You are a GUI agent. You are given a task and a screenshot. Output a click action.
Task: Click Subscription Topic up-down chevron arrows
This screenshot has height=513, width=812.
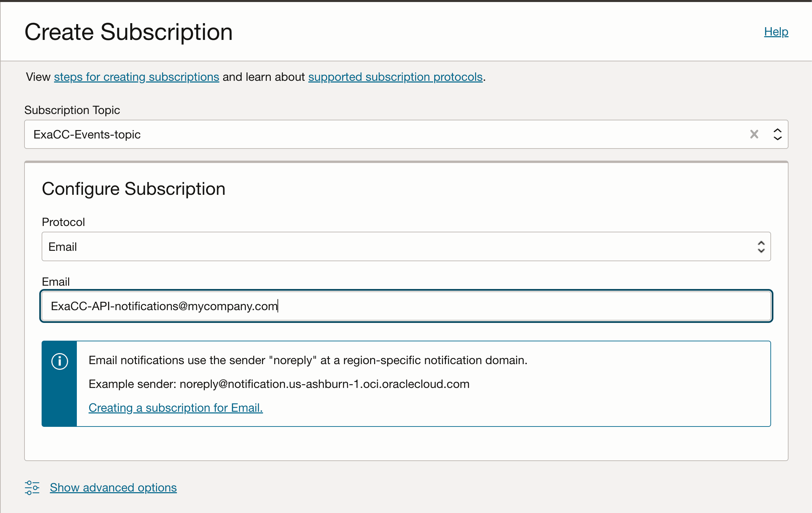[777, 134]
